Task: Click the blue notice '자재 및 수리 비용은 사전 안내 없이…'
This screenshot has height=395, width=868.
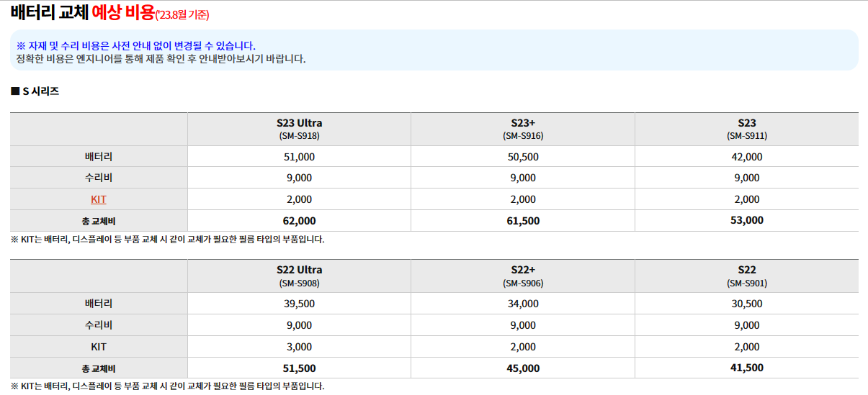Action: tap(136, 46)
